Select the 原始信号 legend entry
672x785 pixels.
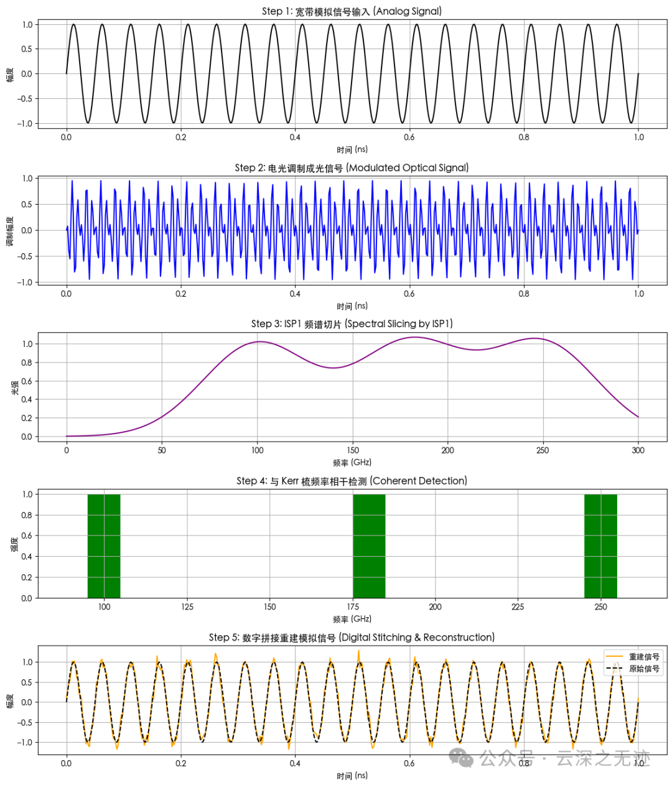644,669
